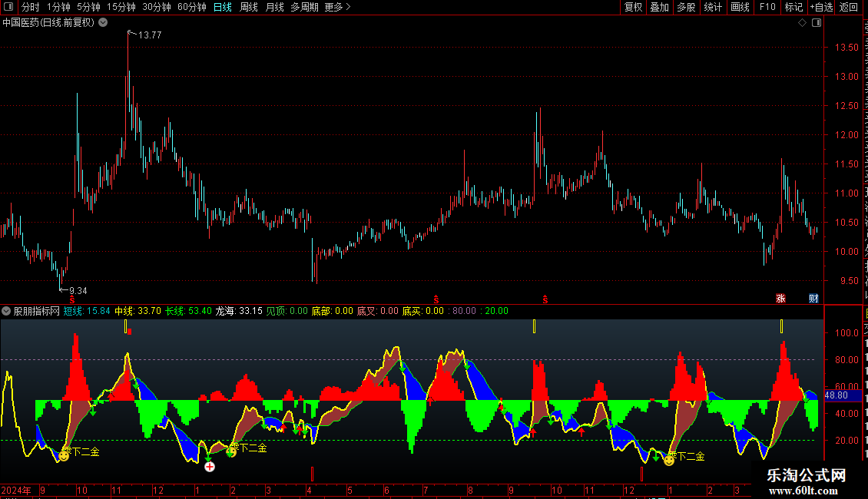Click the 9.34 low price label
Image resolution: width=868 pixels, height=499 pixels.
pos(78,290)
